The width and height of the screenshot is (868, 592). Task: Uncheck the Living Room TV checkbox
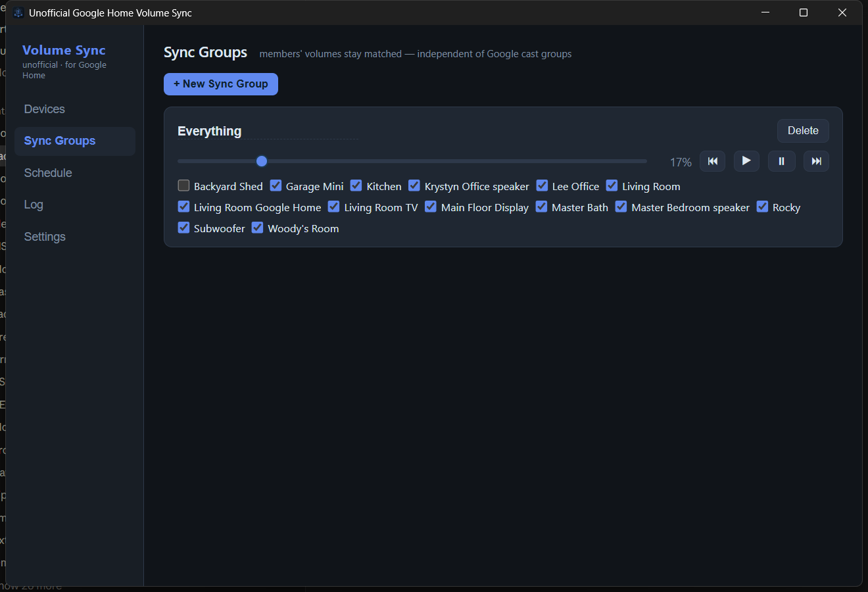coord(333,207)
